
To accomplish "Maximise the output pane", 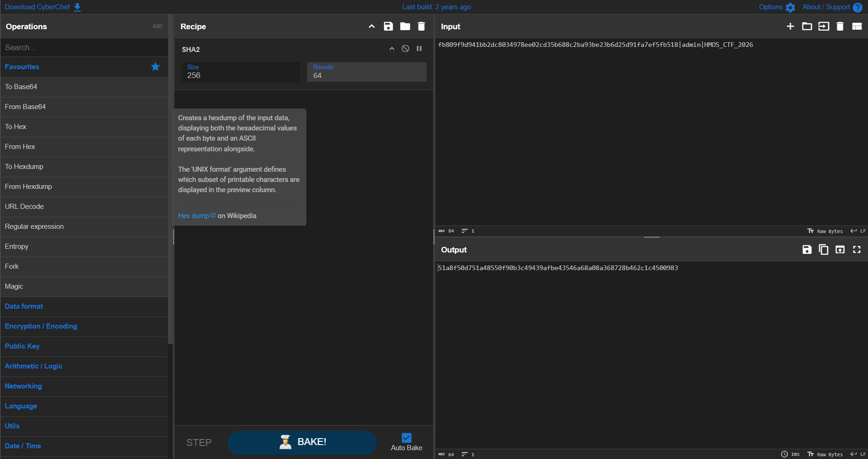I will [x=857, y=250].
